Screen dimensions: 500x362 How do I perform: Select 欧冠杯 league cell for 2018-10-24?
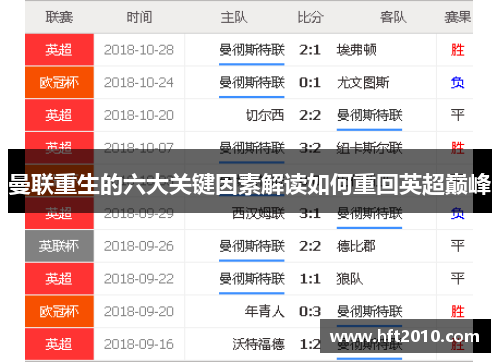(x=59, y=82)
